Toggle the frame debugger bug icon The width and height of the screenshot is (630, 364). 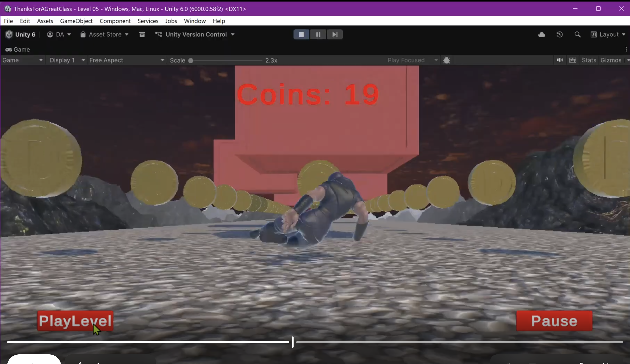446,60
